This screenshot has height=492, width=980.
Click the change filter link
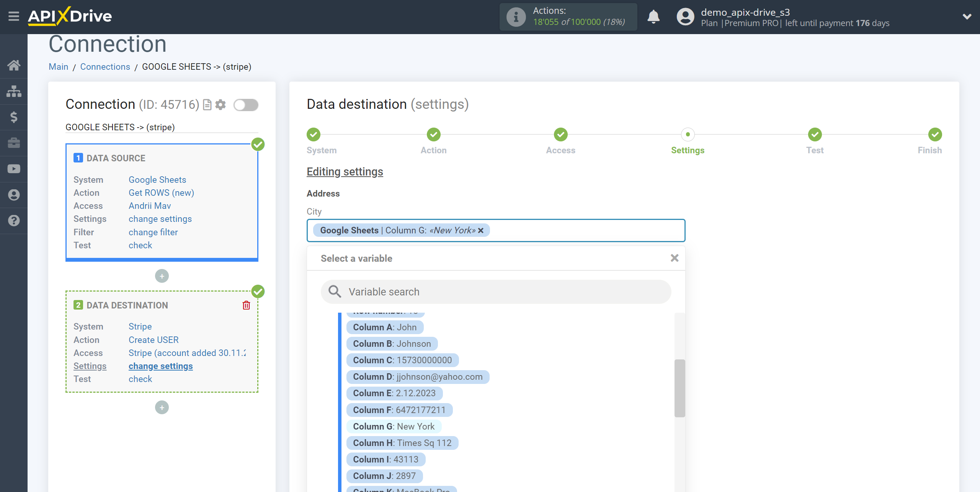pyautogui.click(x=153, y=232)
